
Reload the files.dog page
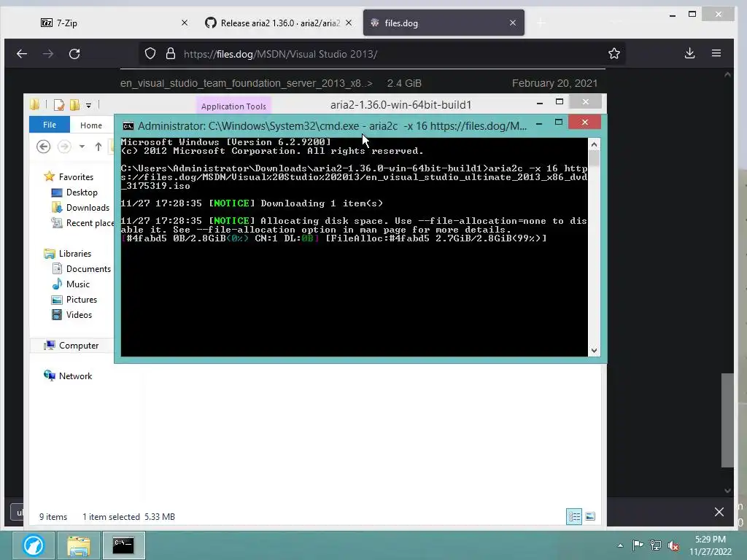pos(74,54)
